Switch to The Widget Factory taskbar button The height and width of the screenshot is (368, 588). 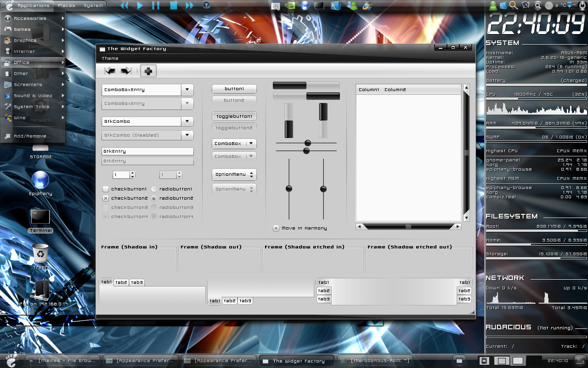click(297, 361)
